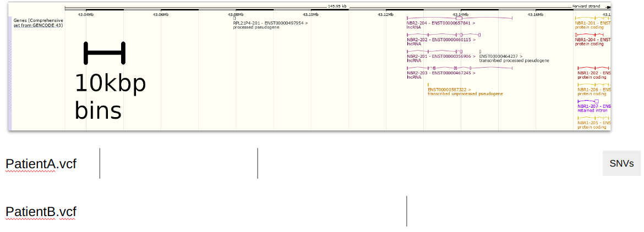Select the orange ENST00000587322 pseudogene marker
Image resolution: width=644 pixels, height=232 pixels.
tap(428, 84)
